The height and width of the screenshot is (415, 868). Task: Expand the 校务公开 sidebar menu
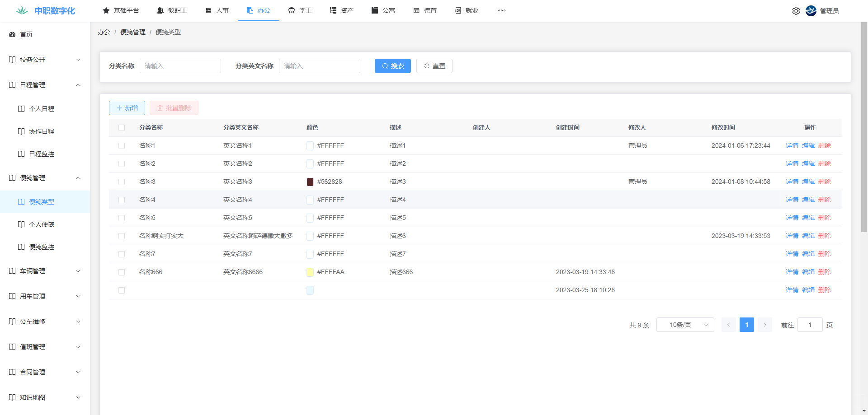[x=45, y=60]
